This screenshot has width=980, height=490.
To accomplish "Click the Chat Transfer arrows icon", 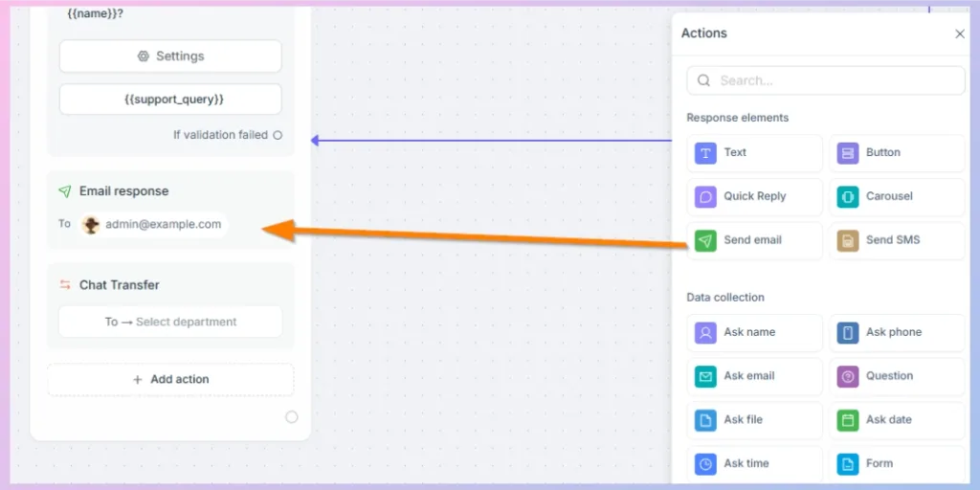I will click(x=65, y=285).
